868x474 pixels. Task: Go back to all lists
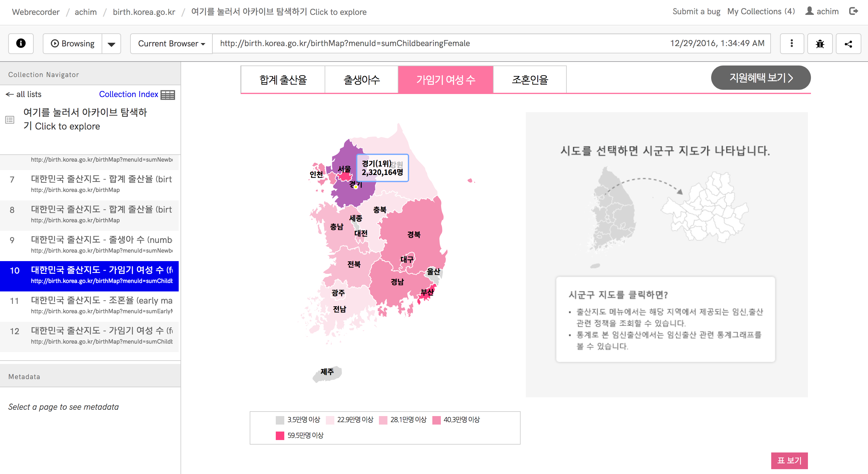point(23,94)
